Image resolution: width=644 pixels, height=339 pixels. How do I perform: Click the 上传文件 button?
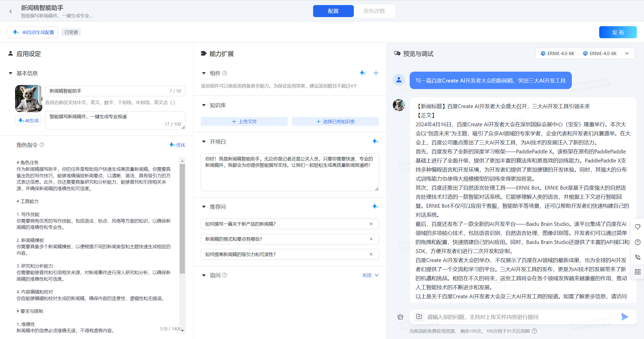coord(244,121)
